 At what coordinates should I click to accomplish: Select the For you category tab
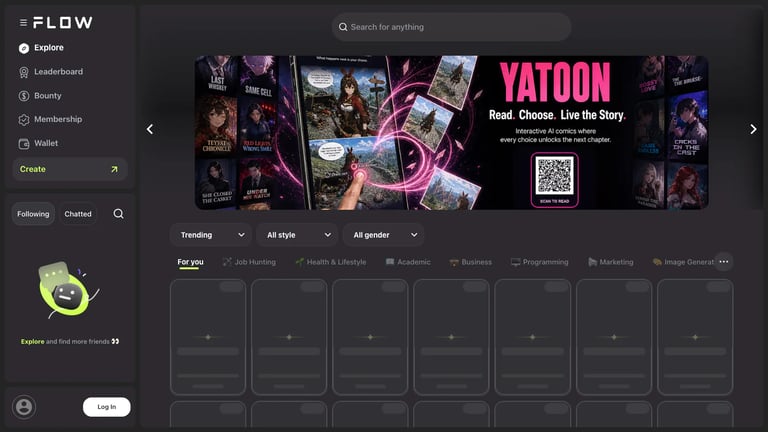tap(190, 262)
